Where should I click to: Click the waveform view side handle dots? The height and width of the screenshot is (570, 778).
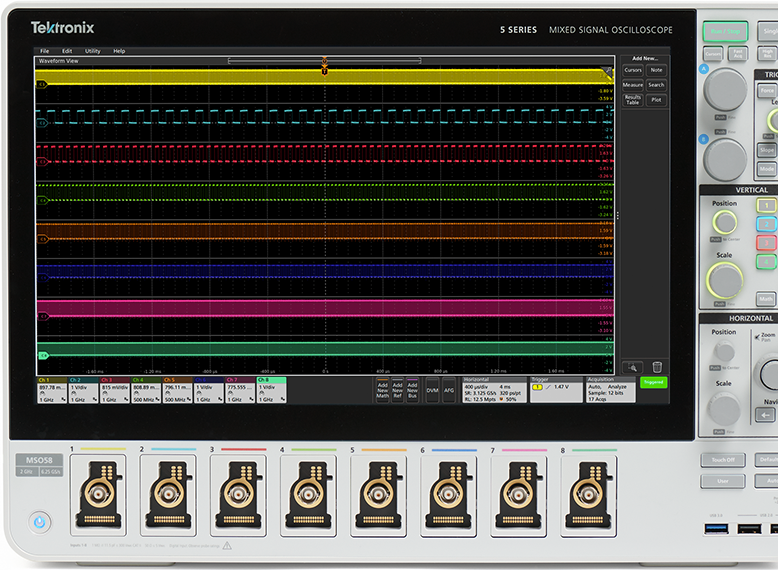[618, 215]
